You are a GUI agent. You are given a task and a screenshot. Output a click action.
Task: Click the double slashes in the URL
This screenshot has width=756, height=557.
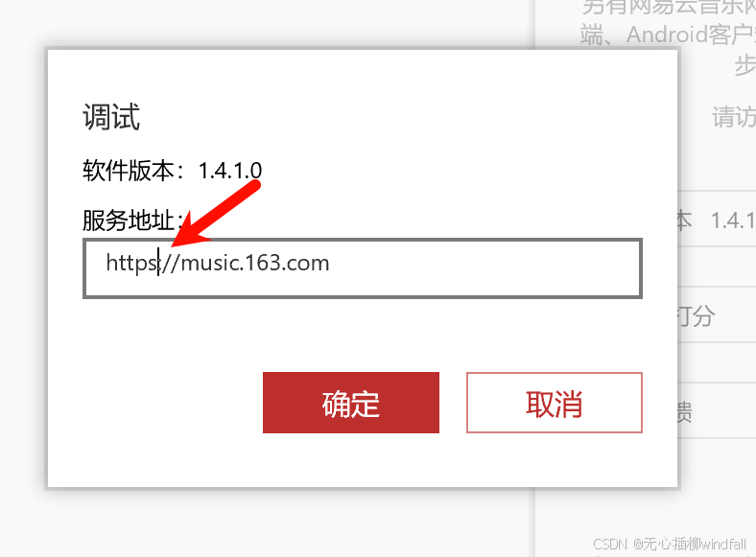[170, 263]
